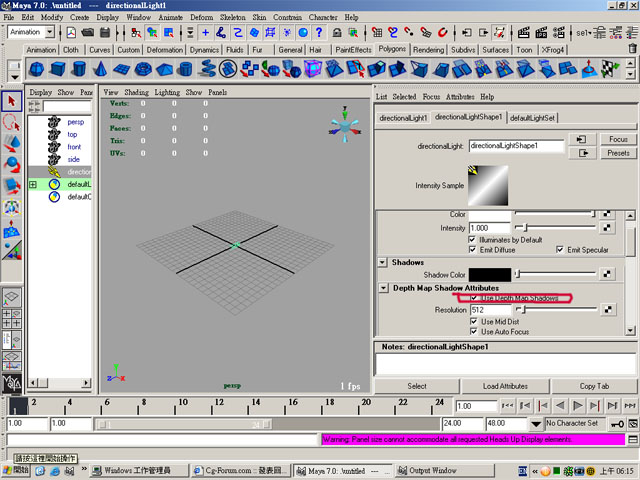This screenshot has width=640, height=480.
Task: Open the Modify menu
Action: click(51, 17)
